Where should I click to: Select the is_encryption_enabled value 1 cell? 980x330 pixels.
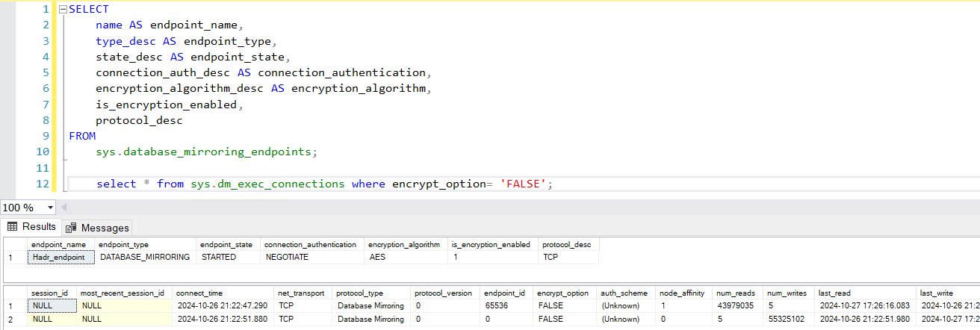point(494,257)
